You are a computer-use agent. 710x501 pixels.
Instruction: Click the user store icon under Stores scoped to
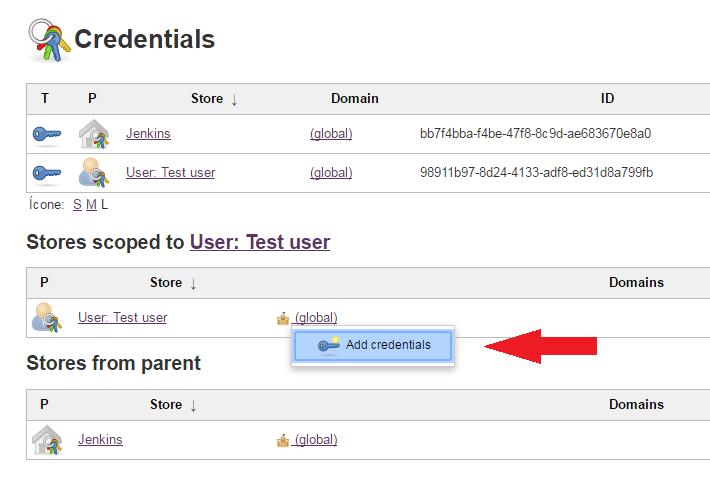tap(47, 318)
